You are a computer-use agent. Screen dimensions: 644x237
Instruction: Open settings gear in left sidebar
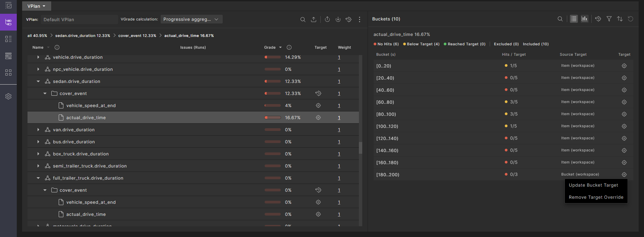(x=8, y=96)
